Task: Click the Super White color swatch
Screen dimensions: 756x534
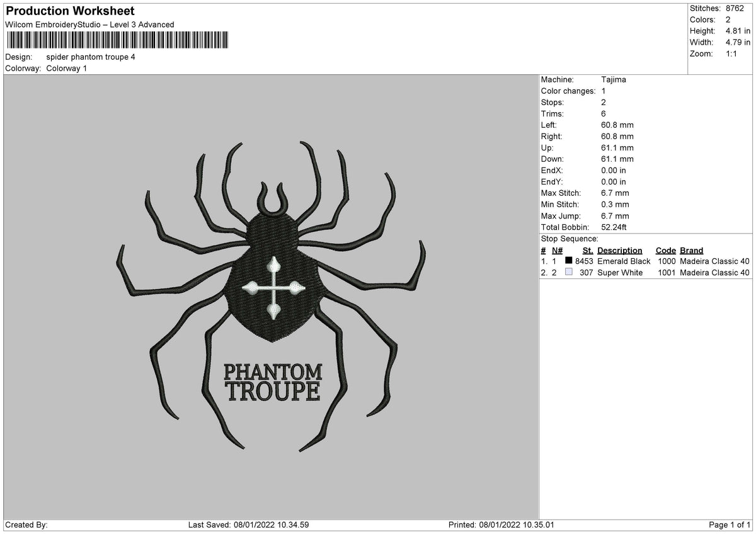Action: [x=569, y=272]
